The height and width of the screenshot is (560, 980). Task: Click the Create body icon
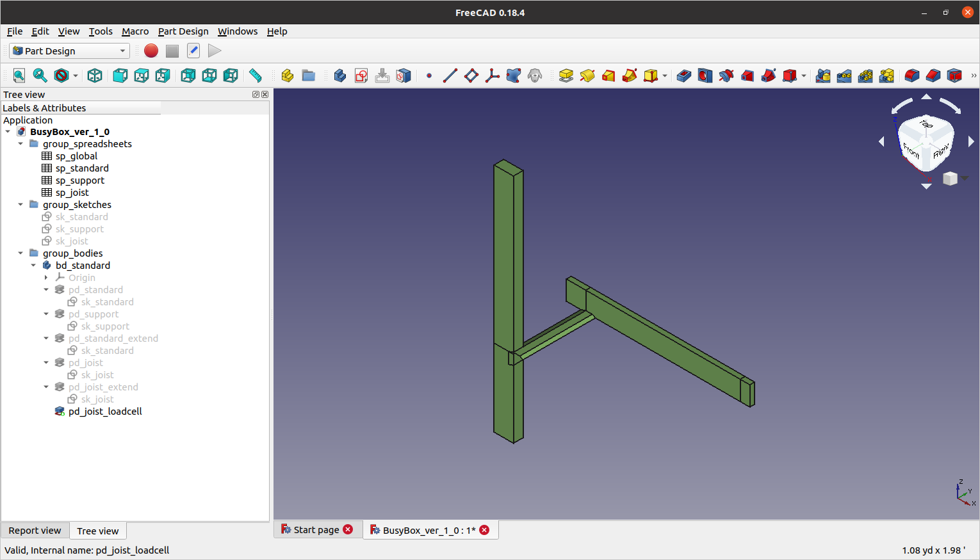[x=340, y=76]
